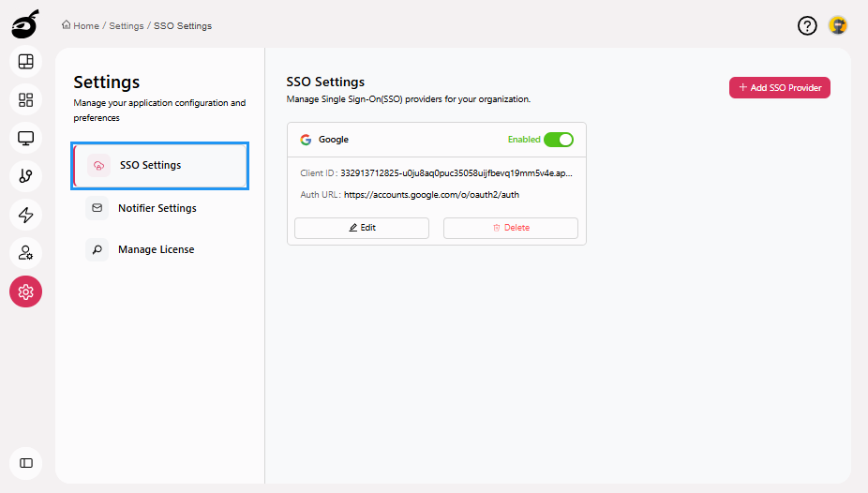Go to Settings breadcrumb link

[x=127, y=26]
